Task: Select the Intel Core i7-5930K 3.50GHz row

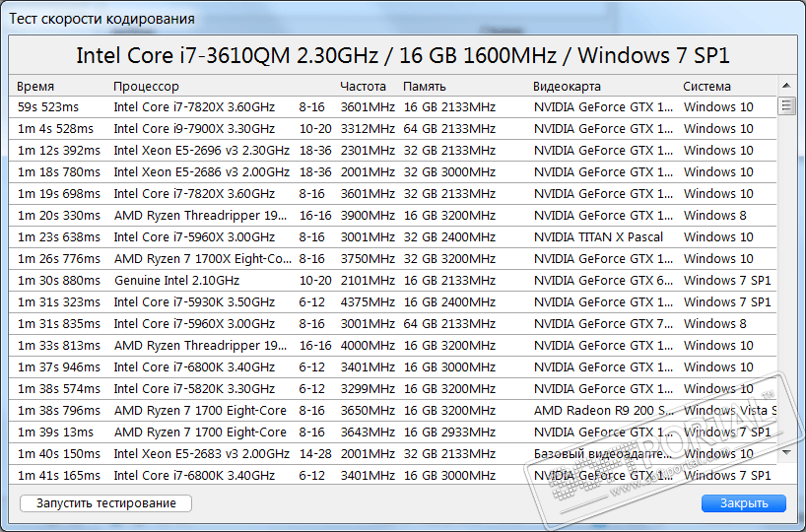Action: coord(392,301)
